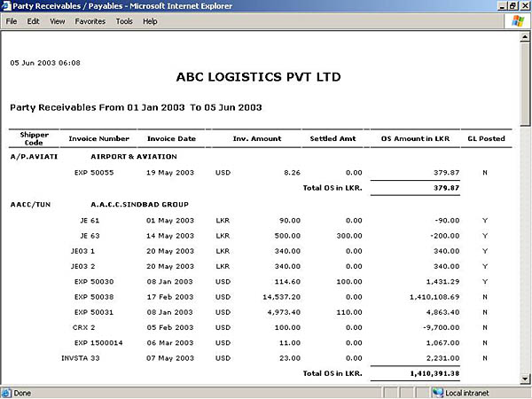This screenshot has width=532, height=399.
Task: Click the date 19 May 2003
Action: click(170, 172)
